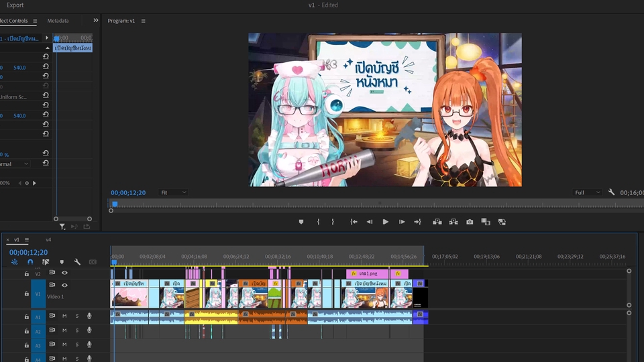
Task: Toggle sync lock for track V2
Action: tap(52, 273)
